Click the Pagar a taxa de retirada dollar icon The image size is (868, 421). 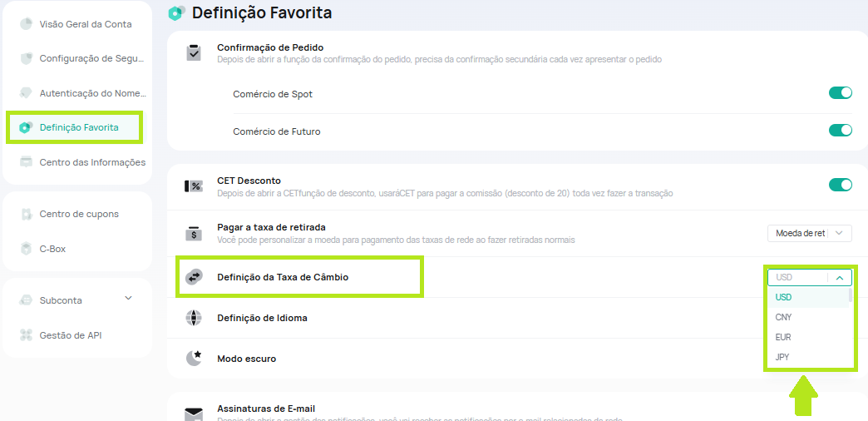coord(193,233)
